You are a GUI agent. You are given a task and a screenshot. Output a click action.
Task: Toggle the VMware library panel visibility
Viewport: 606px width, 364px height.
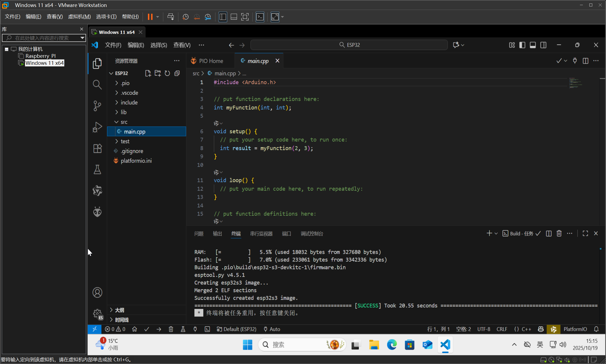click(223, 17)
